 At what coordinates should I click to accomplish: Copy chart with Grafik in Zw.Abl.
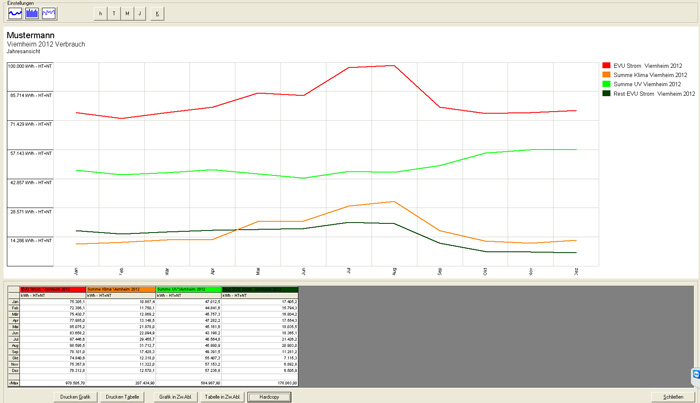pos(173,396)
